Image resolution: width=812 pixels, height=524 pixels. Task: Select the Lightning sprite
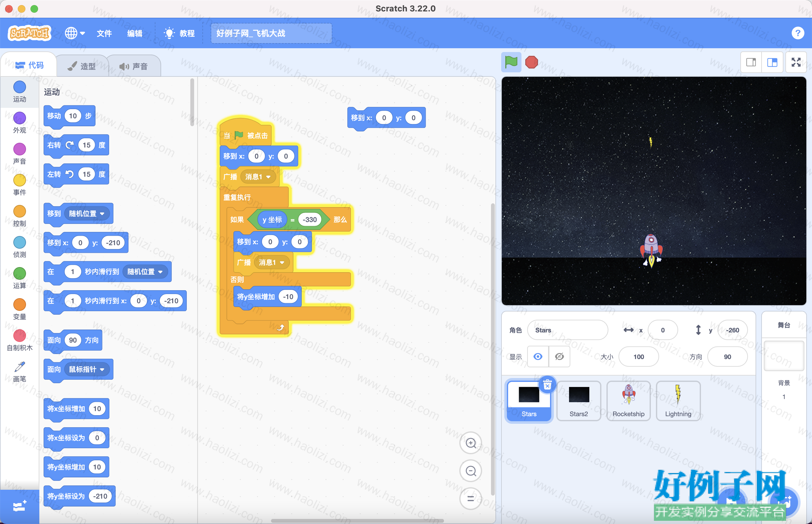coord(678,401)
